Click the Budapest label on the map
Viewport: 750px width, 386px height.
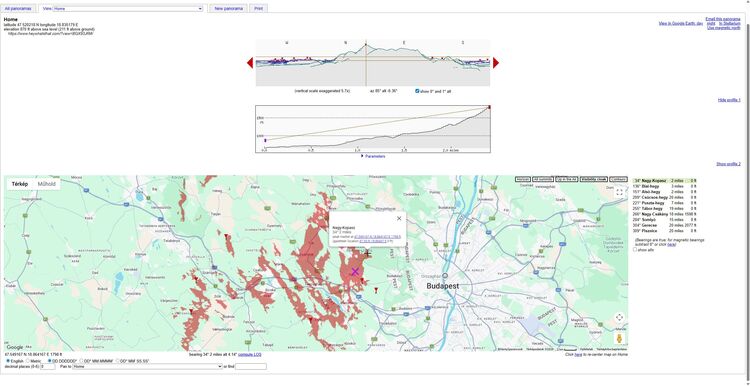click(x=442, y=286)
